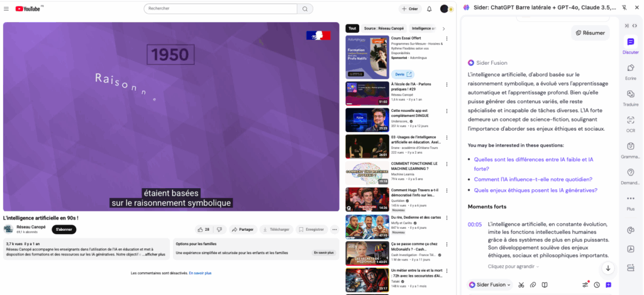Click the paperclip attachment icon
The image size is (644, 295).
pyautogui.click(x=533, y=284)
